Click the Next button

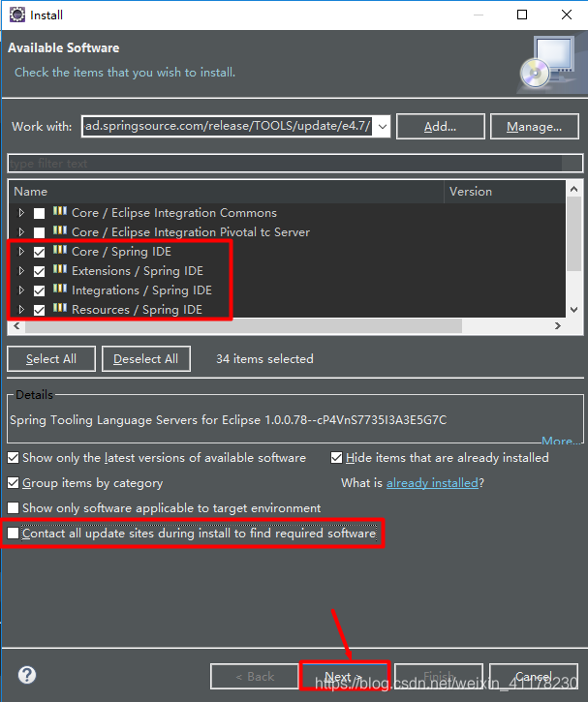345,676
